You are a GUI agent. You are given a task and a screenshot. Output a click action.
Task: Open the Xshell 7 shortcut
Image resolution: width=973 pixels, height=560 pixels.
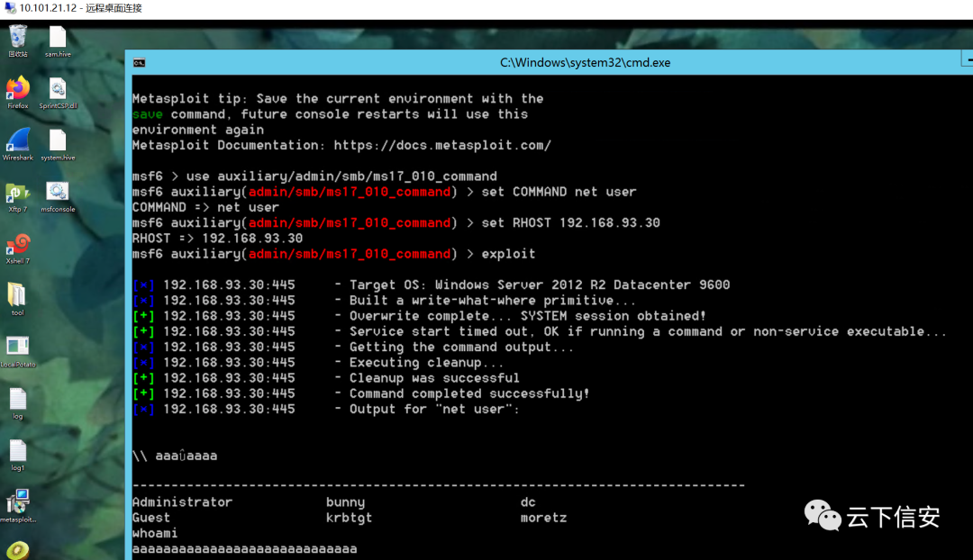coord(17,248)
